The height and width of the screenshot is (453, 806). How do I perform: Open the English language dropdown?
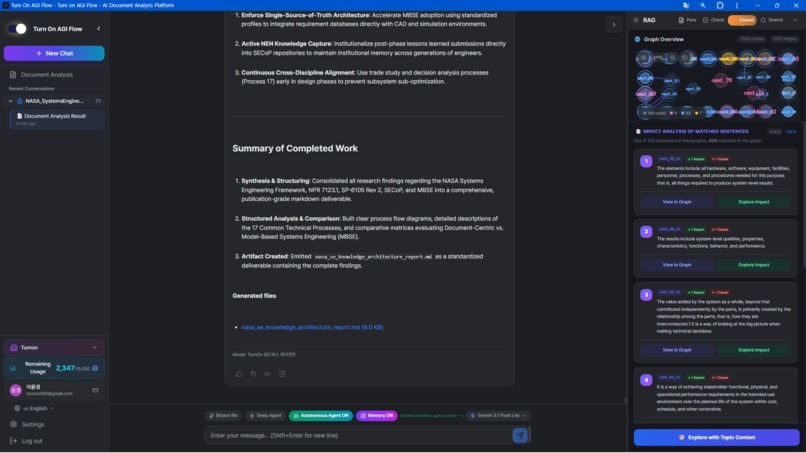coord(35,408)
